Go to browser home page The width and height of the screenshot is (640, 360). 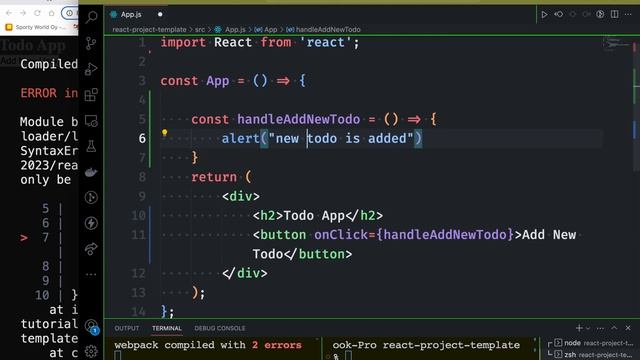tap(51, 13)
